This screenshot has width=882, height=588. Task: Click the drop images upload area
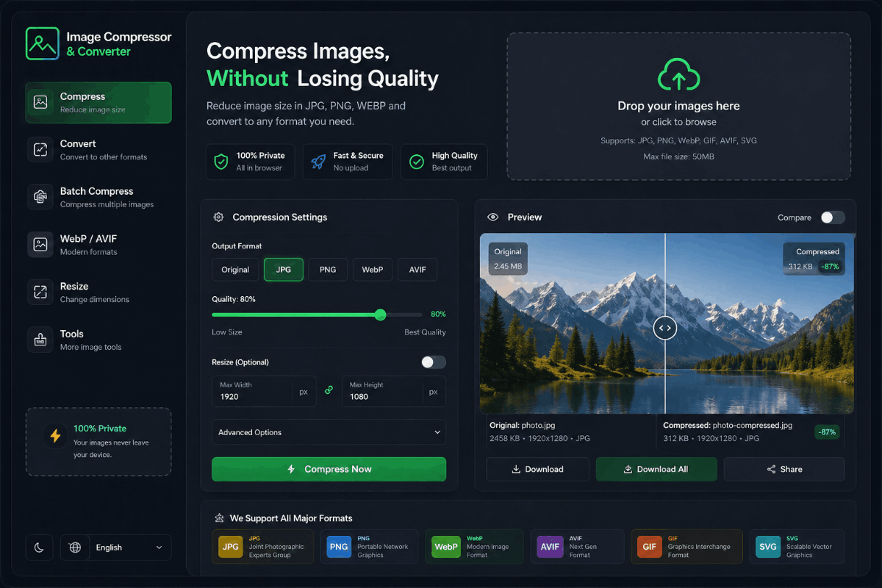click(678, 107)
